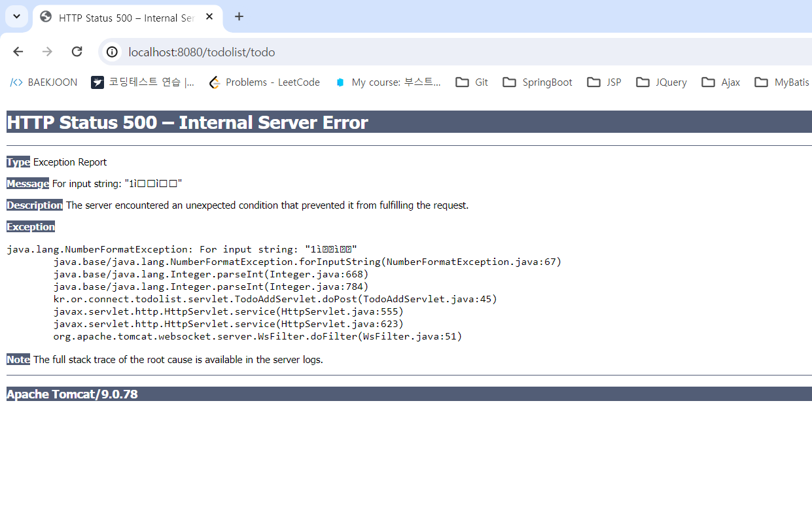
Task: Click the My course bookmark icon
Action: point(340,82)
